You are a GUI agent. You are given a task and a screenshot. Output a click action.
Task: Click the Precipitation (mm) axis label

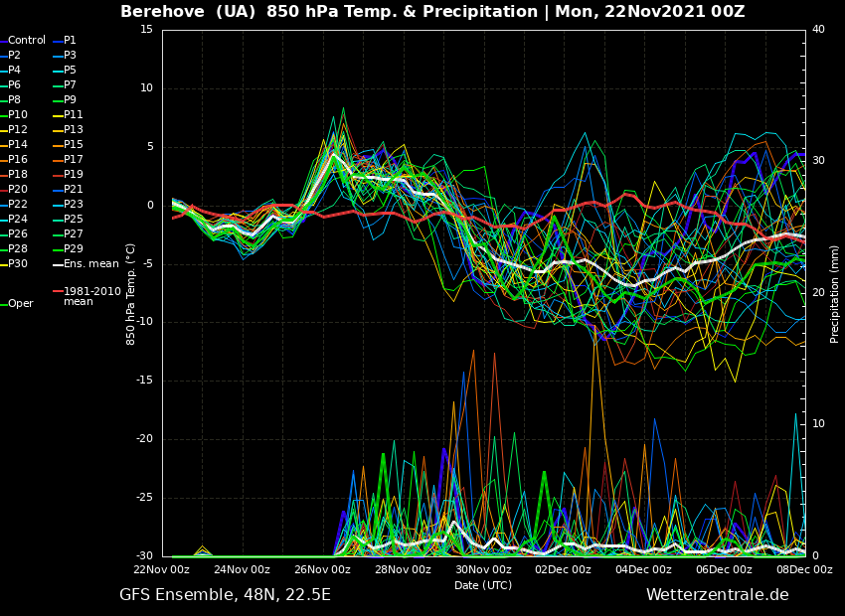click(x=835, y=293)
